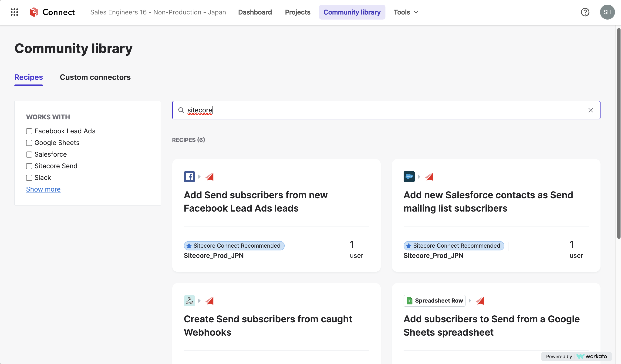
Task: Click Sitecore_Prod_JPN author on Salesforce recipe
Action: point(433,256)
